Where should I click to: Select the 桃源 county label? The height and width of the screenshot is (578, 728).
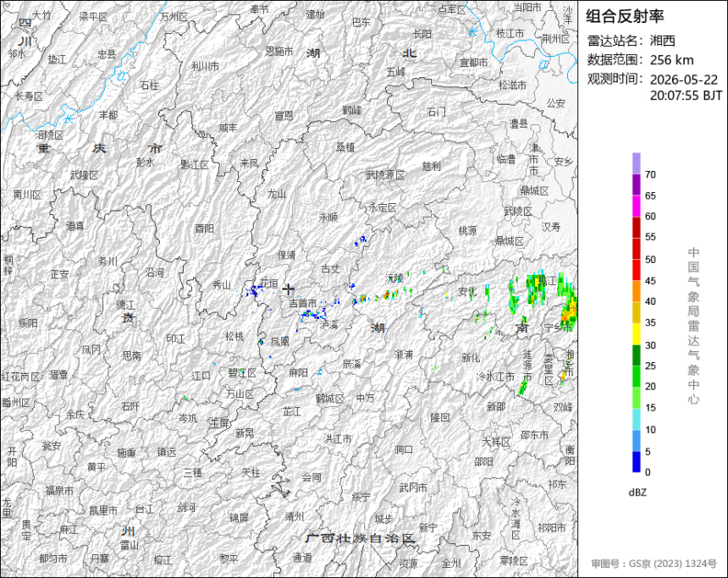467,231
